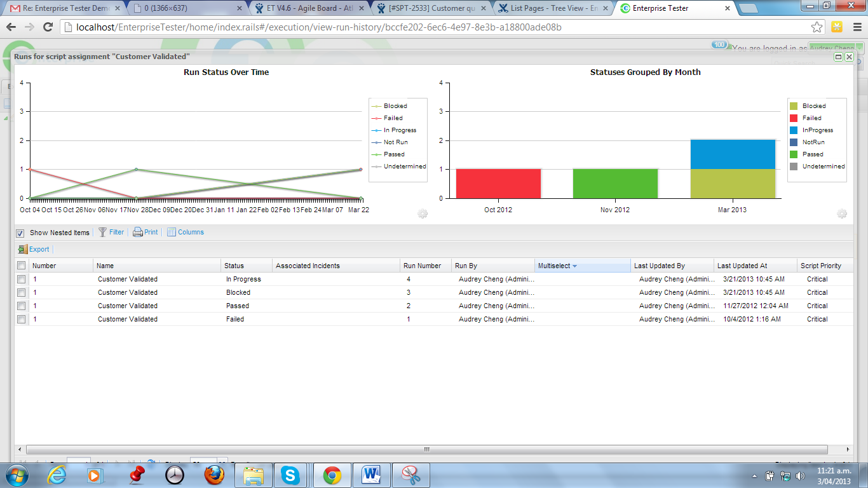
Task: Click the green Passed legend swatch
Action: point(794,154)
